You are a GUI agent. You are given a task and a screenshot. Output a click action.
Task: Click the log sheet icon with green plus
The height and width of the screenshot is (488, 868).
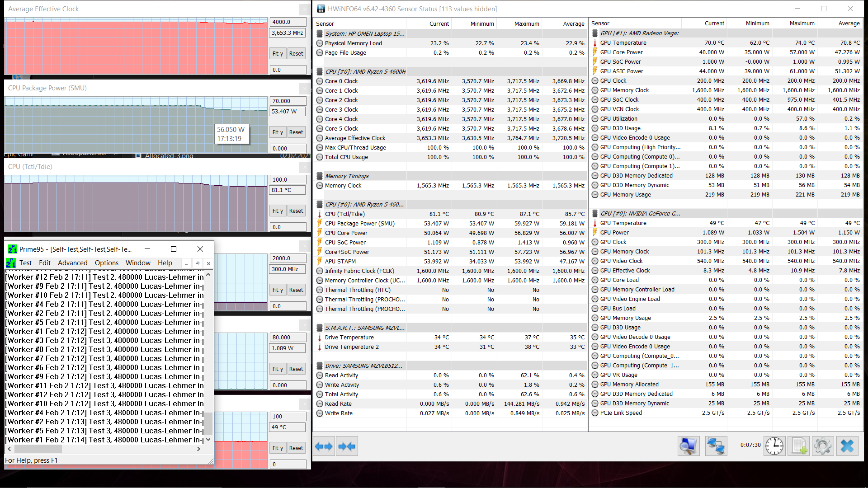[x=799, y=446]
